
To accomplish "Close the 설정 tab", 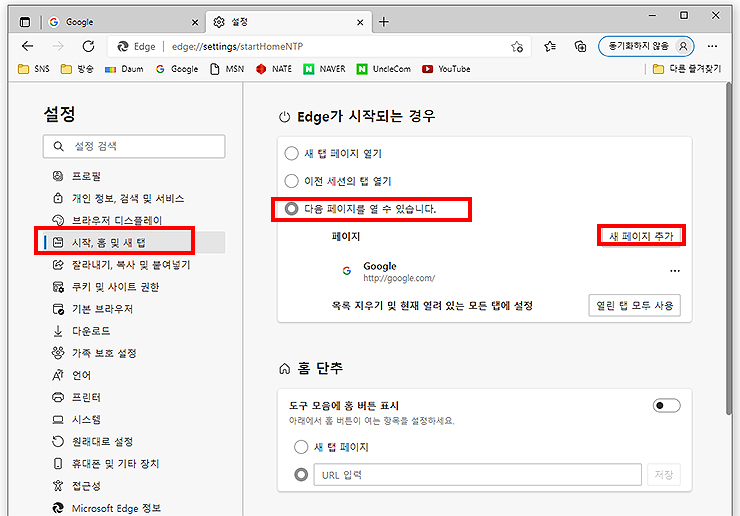I will click(360, 22).
